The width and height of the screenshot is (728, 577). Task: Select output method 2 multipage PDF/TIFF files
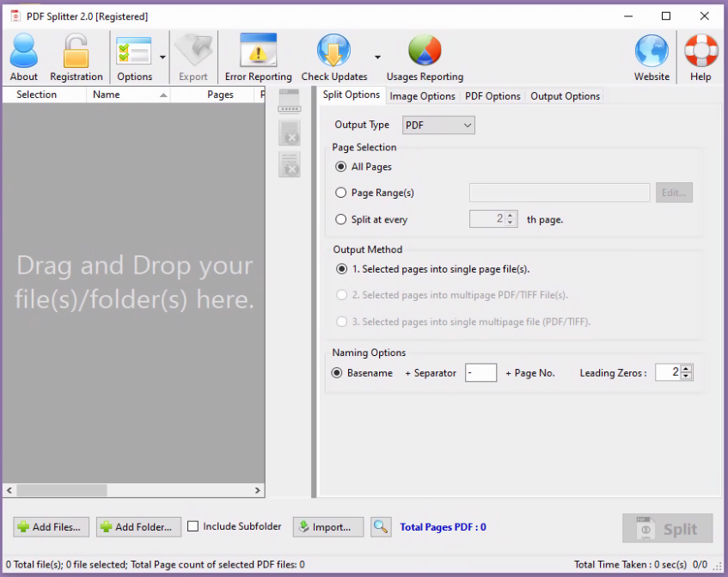click(x=342, y=295)
